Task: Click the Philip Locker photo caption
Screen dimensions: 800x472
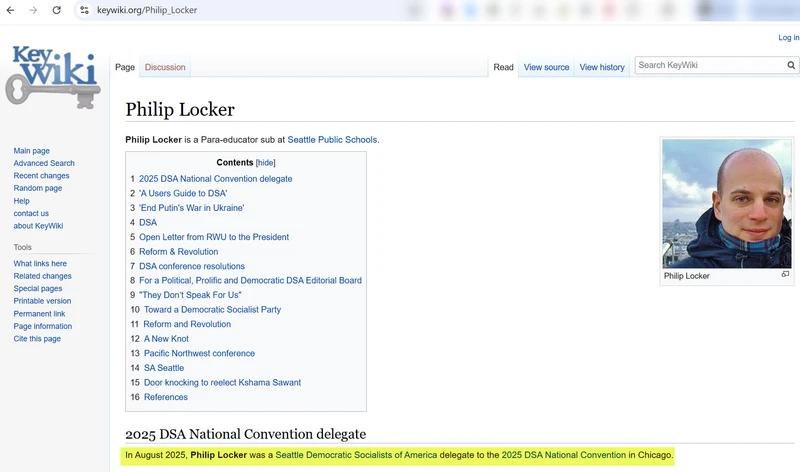Action: [x=687, y=276]
